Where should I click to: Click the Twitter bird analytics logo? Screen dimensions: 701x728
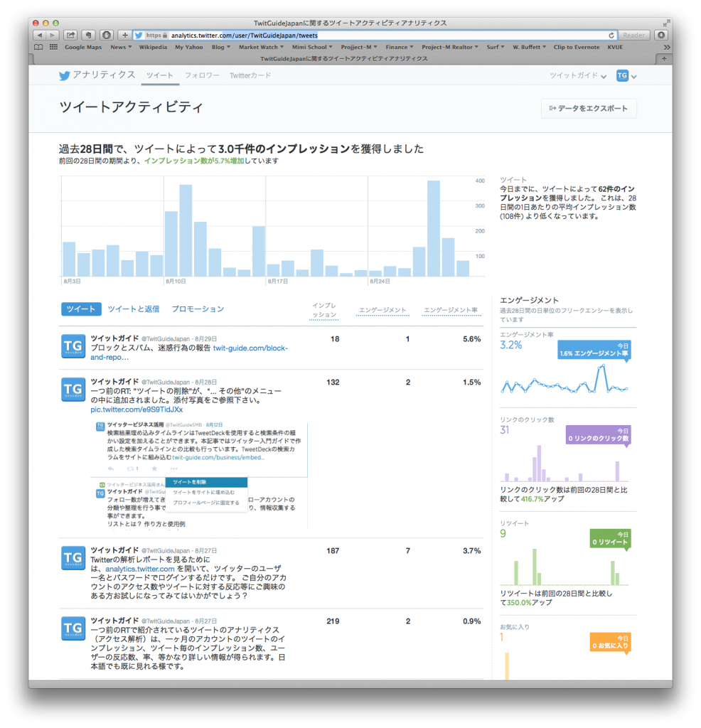click(64, 75)
